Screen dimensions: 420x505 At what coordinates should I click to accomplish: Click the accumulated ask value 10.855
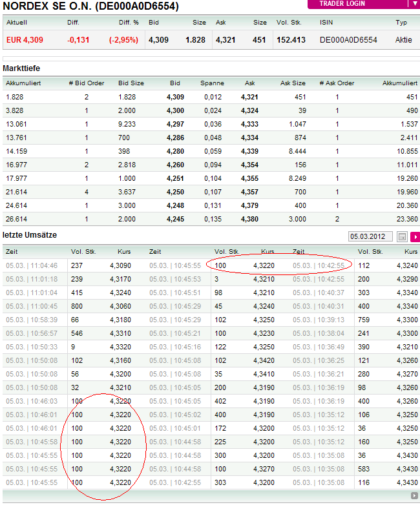[x=407, y=151]
